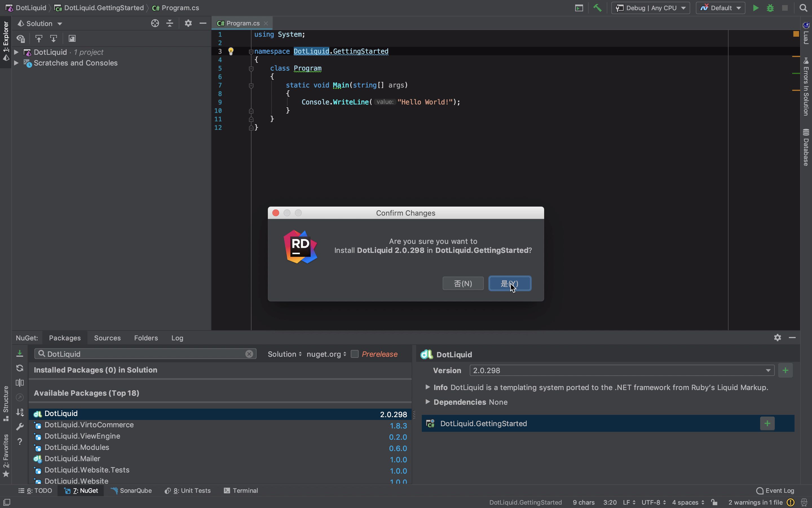Click NuGet refresh icon in left strip
812x508 pixels.
pos(20,368)
